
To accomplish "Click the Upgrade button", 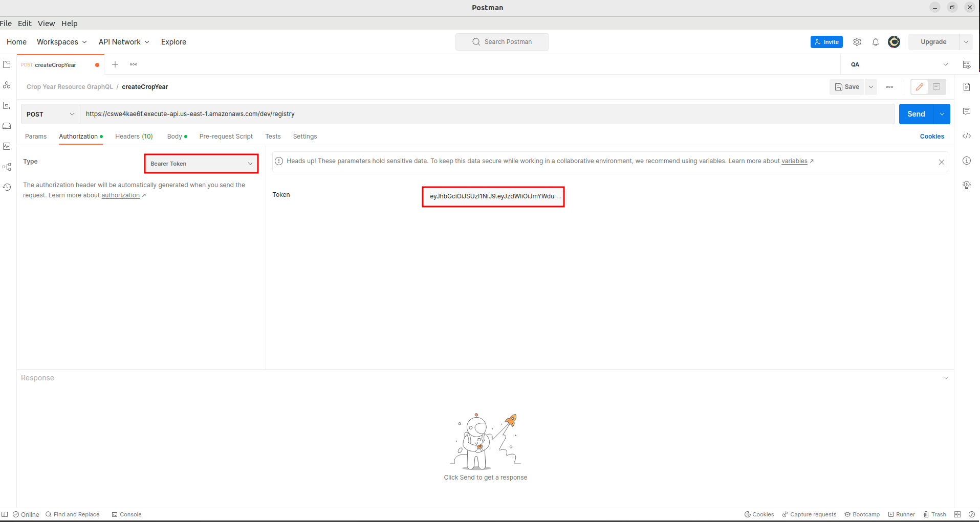I will point(933,42).
